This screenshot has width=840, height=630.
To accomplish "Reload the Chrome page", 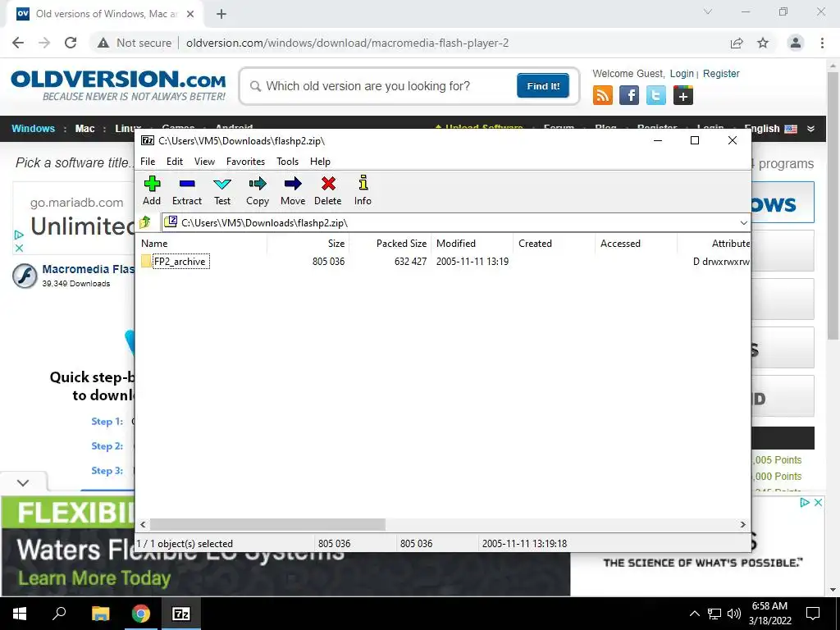I will 71,43.
